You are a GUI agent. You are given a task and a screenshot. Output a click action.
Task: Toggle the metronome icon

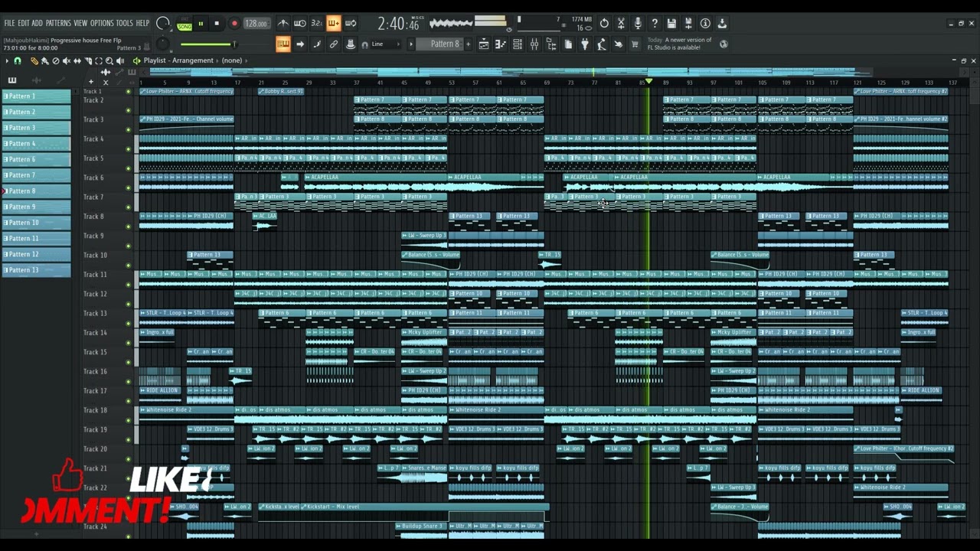(x=283, y=24)
